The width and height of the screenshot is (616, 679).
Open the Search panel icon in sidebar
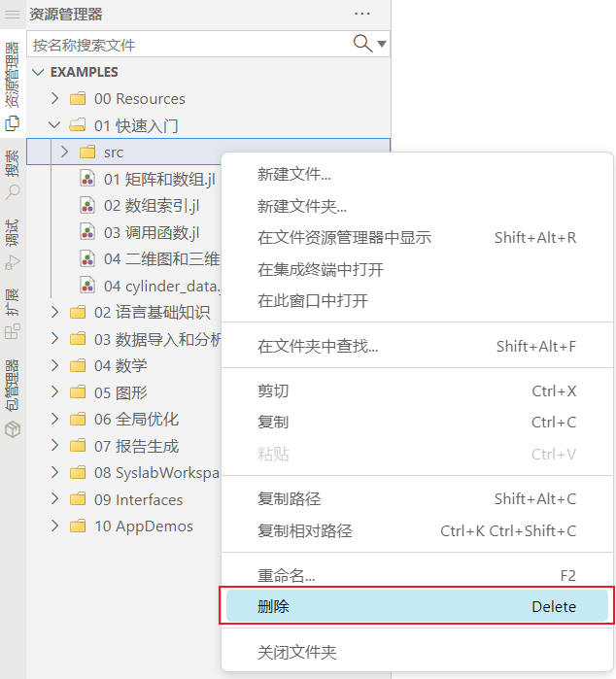[x=13, y=191]
